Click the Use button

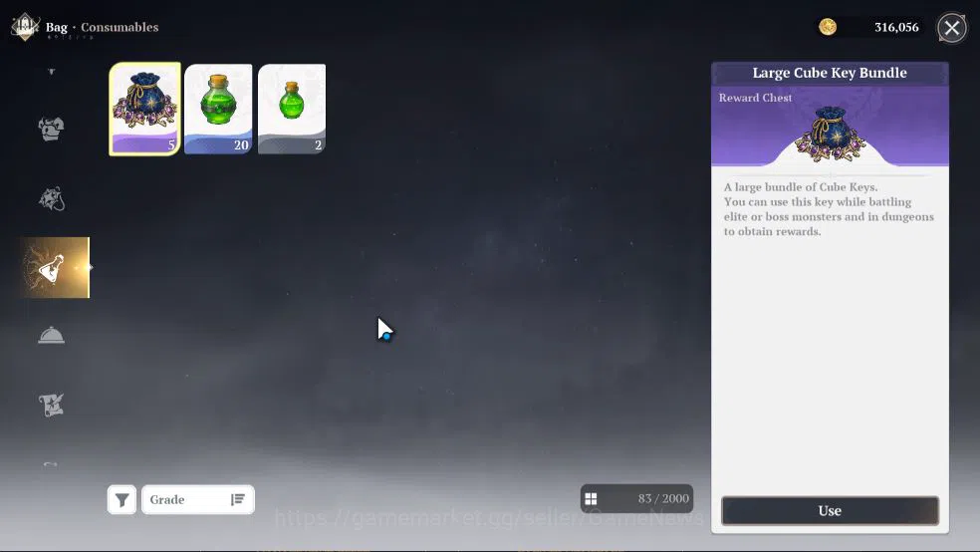point(830,511)
